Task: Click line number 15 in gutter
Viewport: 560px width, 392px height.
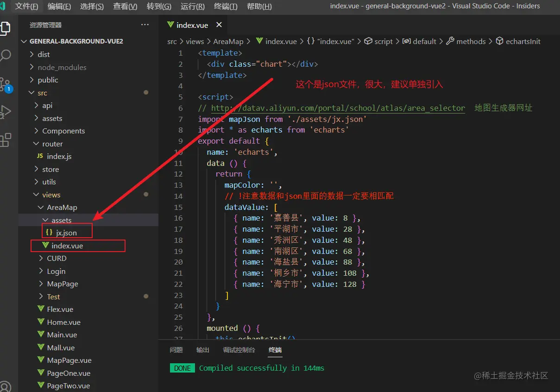Action: point(179,207)
